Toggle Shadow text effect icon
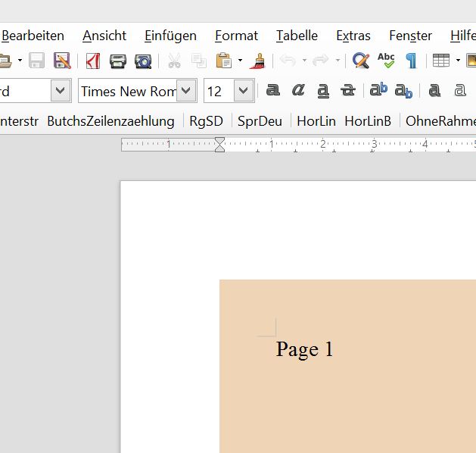This screenshot has height=453, width=476. tap(434, 90)
